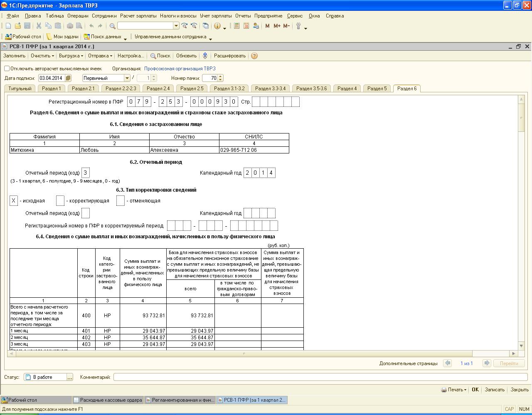Click the previous additional page arrow
532x415 pixels.
pos(448,363)
